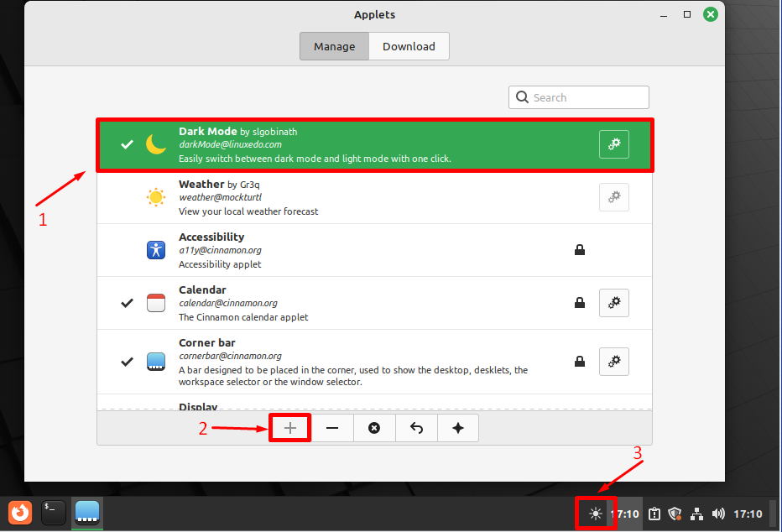Click the undo arrow toolbar button
The height and width of the screenshot is (532, 782).
coord(416,428)
